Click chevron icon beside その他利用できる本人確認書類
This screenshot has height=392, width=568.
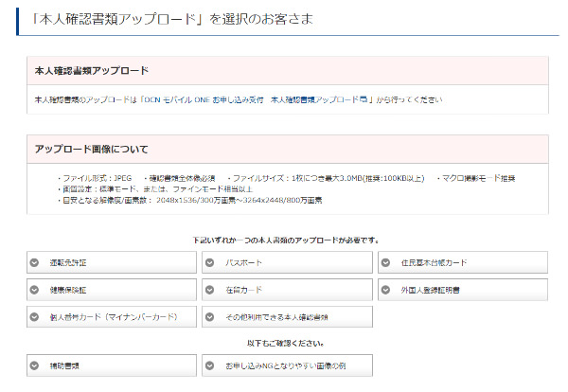pyautogui.click(x=210, y=317)
